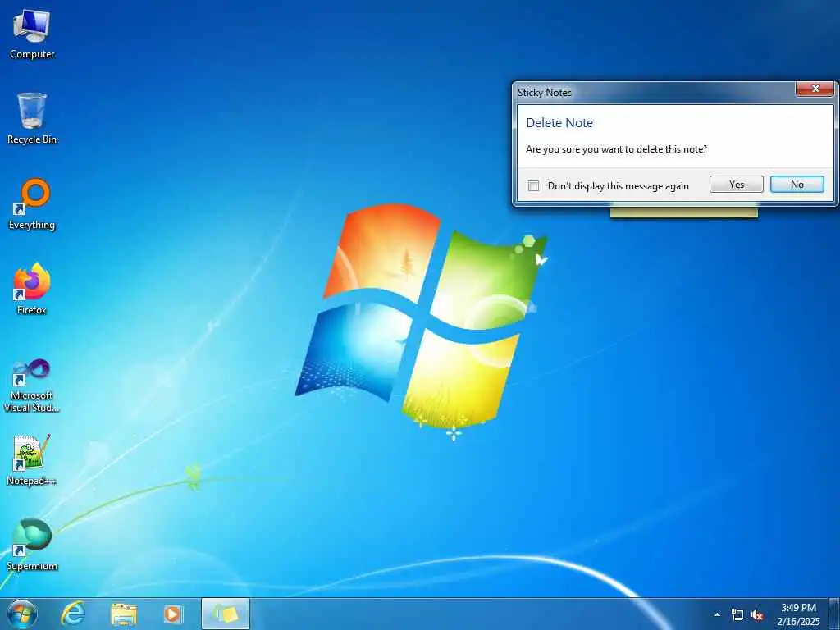Select the Notepad++ desktop shortcut

pos(32,459)
